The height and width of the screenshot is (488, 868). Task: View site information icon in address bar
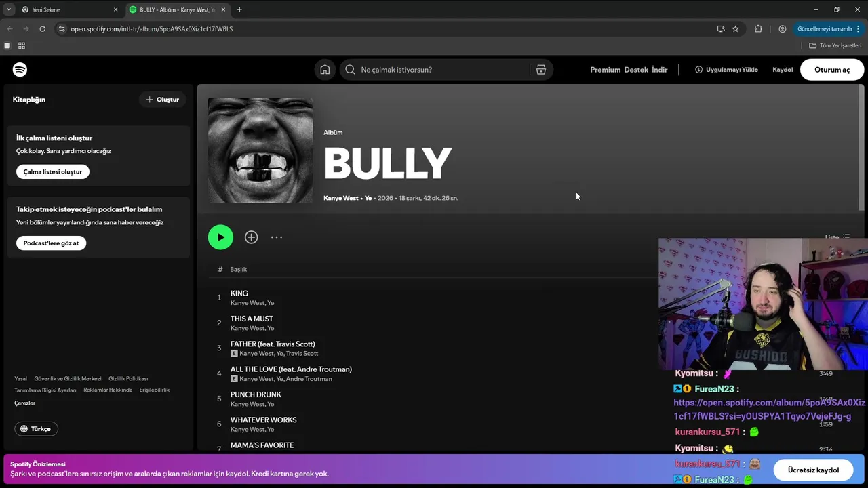(x=62, y=29)
